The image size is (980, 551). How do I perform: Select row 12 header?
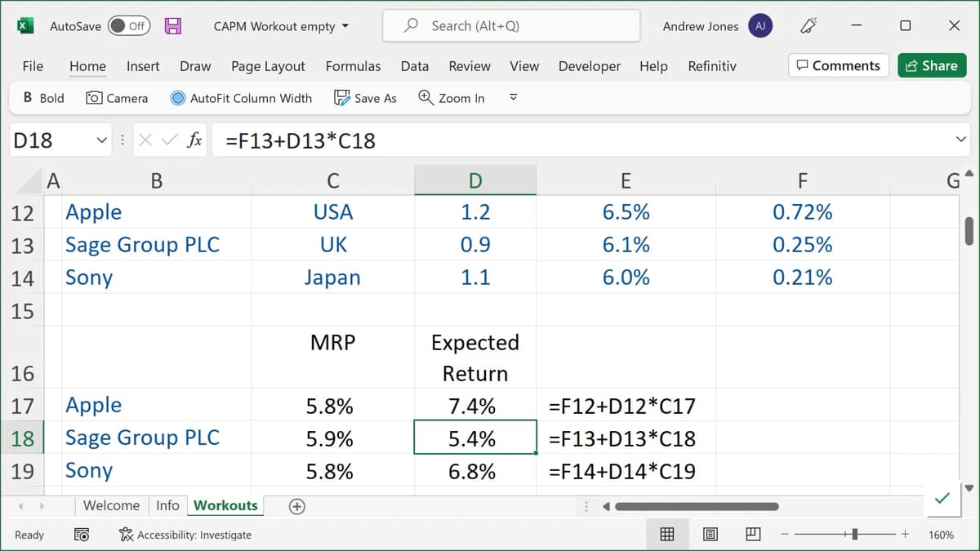click(x=22, y=212)
